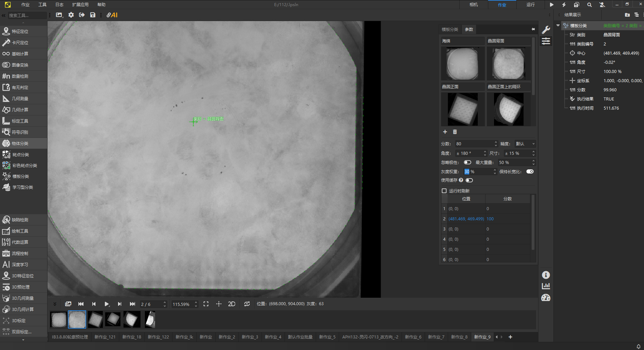Play image sequence with the play button
The height and width of the screenshot is (350, 644).
pyautogui.click(x=107, y=304)
